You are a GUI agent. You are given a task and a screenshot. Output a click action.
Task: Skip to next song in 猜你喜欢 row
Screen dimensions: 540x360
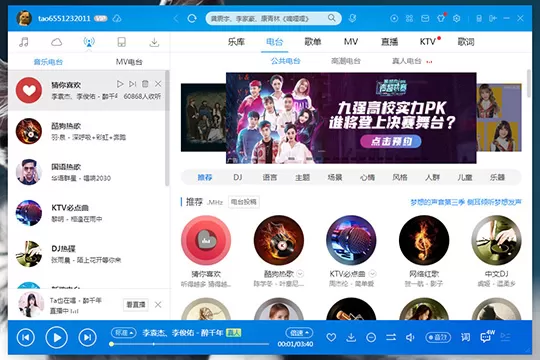coord(133,84)
